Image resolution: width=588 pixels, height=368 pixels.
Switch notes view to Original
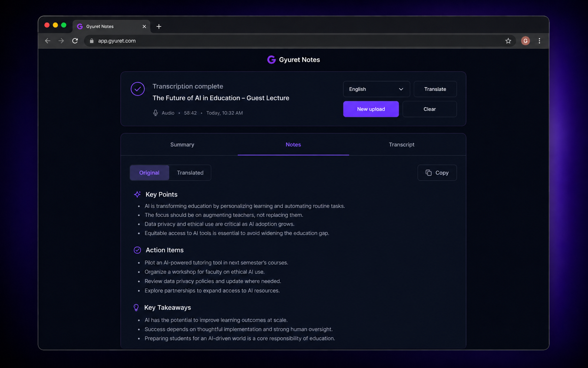[149, 173]
